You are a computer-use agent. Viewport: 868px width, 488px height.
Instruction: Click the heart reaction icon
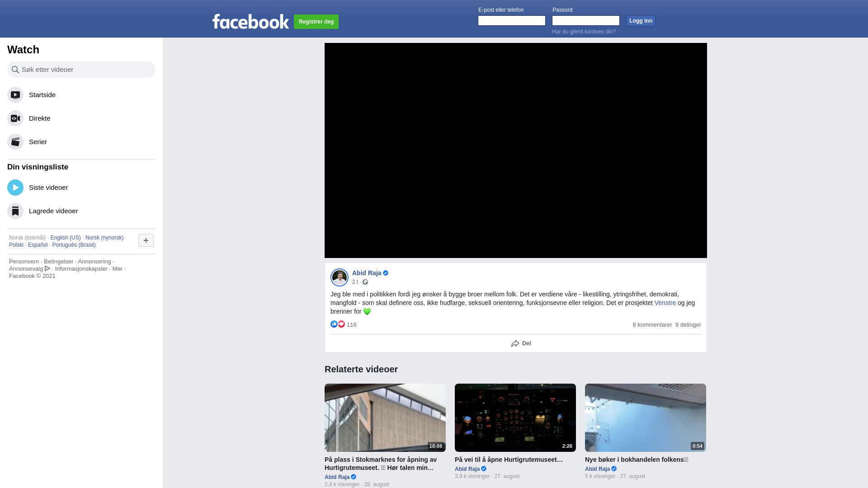click(x=341, y=324)
